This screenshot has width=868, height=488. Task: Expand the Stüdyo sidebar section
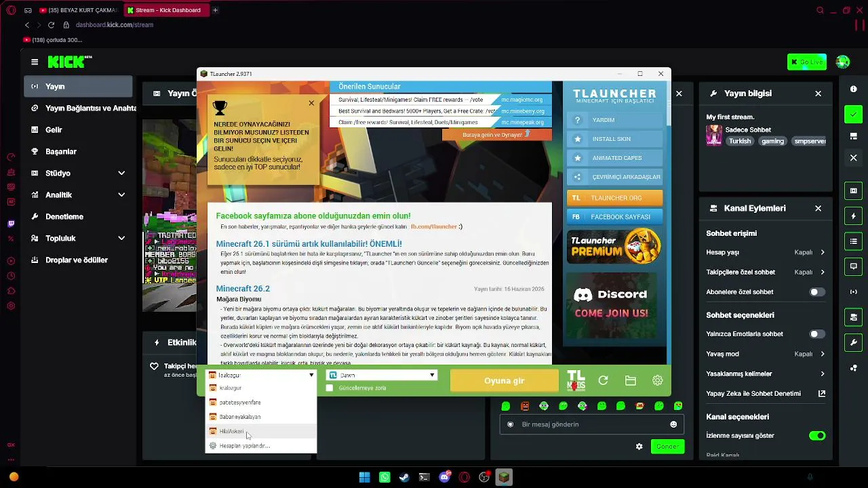121,174
